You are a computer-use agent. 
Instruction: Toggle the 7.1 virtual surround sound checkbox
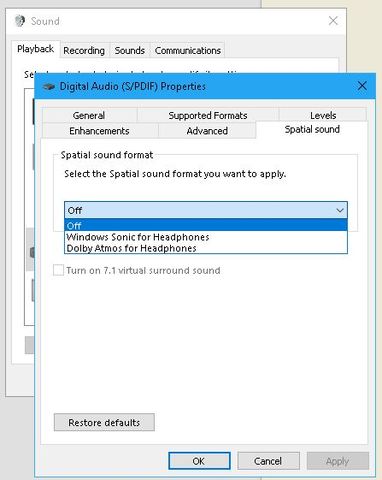(x=58, y=270)
